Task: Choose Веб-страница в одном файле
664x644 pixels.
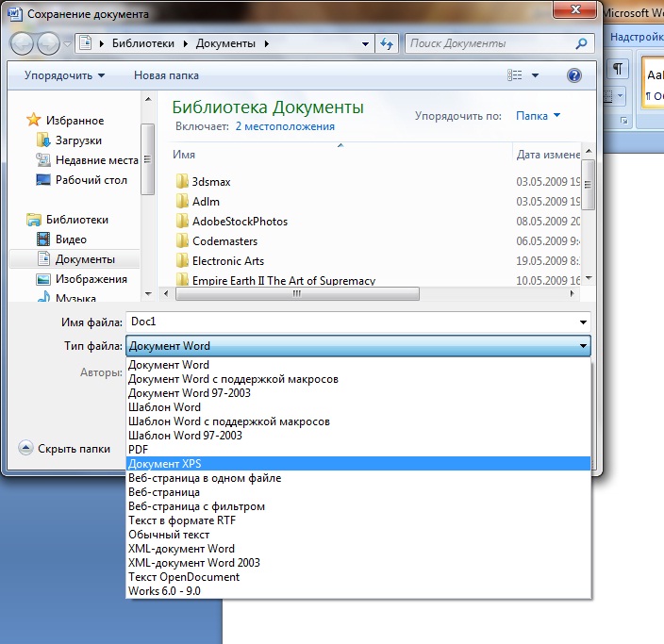Action: [x=358, y=478]
